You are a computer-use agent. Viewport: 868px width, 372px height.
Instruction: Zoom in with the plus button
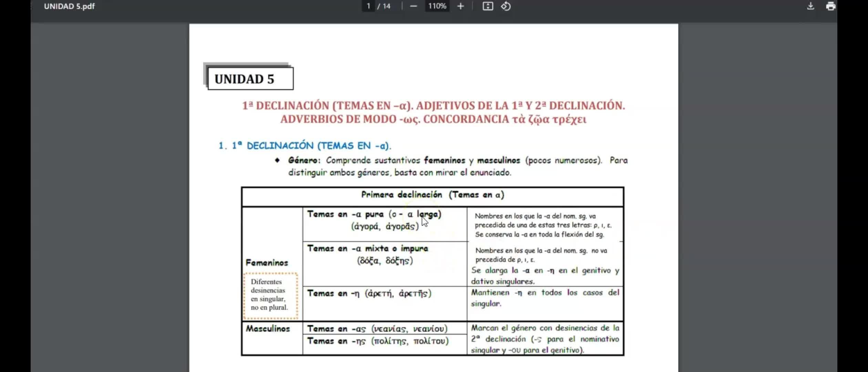461,6
